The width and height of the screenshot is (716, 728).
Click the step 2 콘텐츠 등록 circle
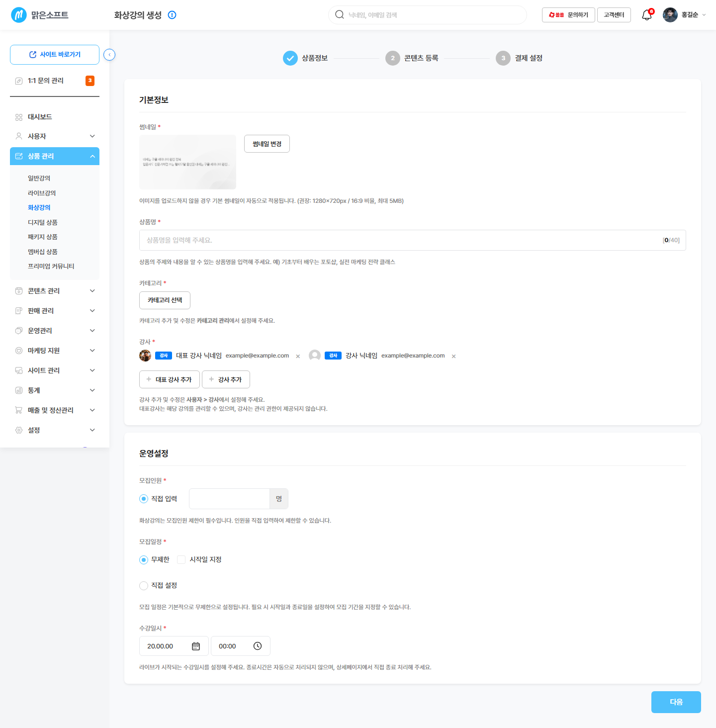pos(393,58)
